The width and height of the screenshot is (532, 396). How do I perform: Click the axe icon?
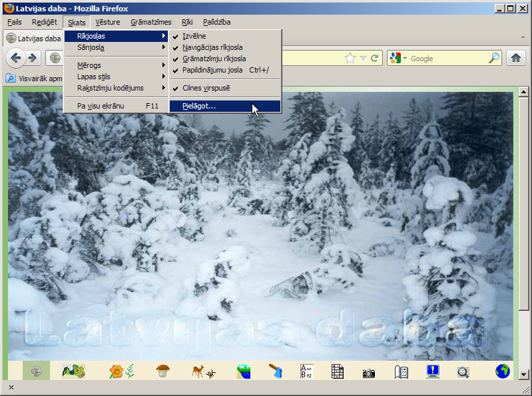point(276,371)
